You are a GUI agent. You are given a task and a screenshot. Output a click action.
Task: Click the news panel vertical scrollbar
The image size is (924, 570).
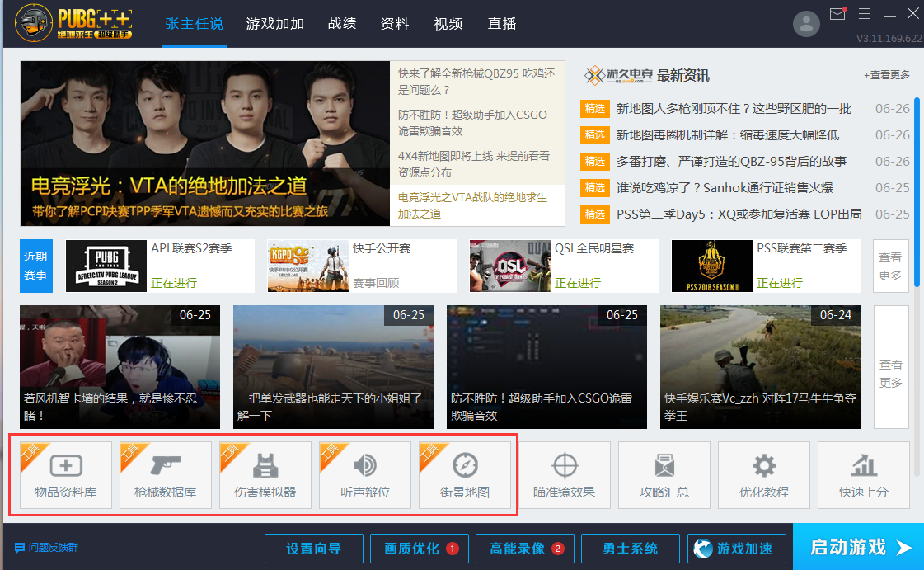pos(917,191)
